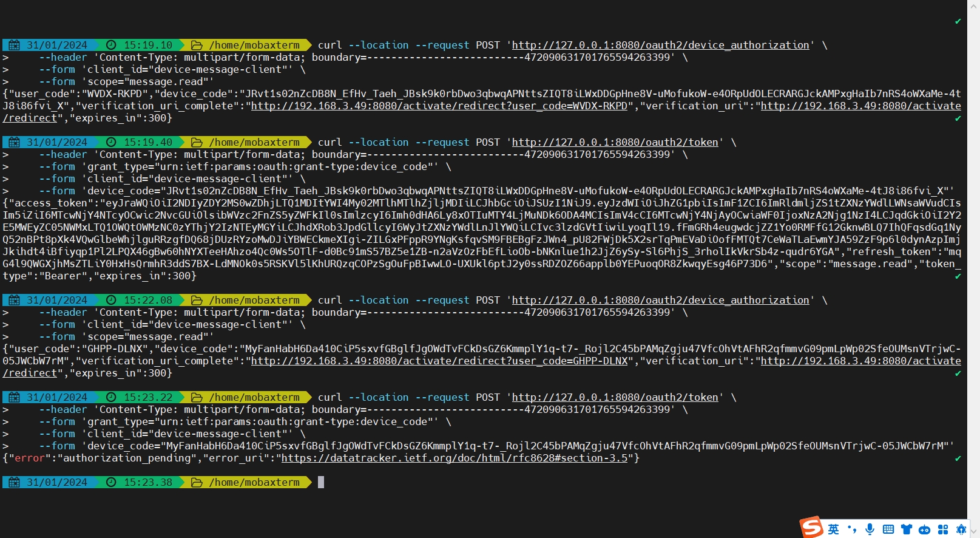Toggle the 英 English/Chinese input mode
Screen dimensions: 980x538
(x=834, y=529)
